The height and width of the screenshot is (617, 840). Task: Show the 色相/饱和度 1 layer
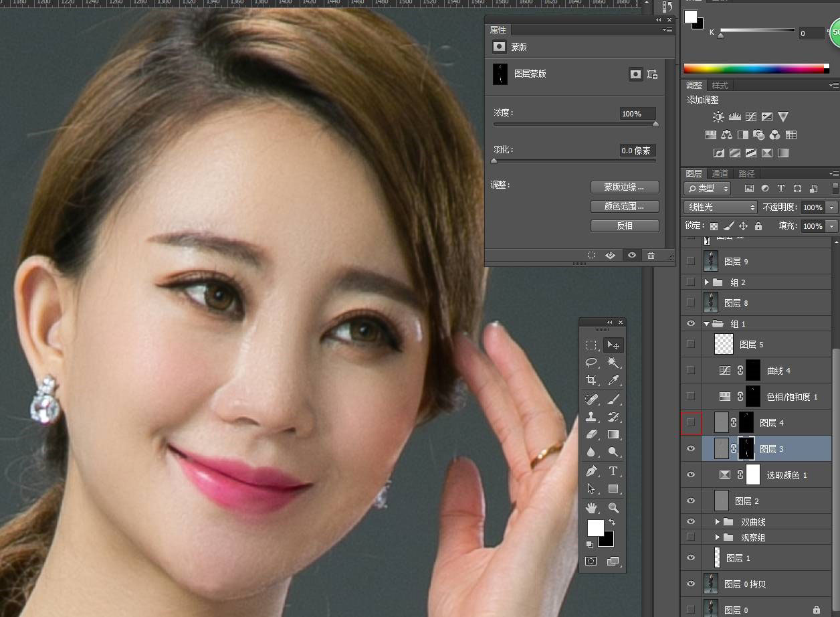point(691,396)
